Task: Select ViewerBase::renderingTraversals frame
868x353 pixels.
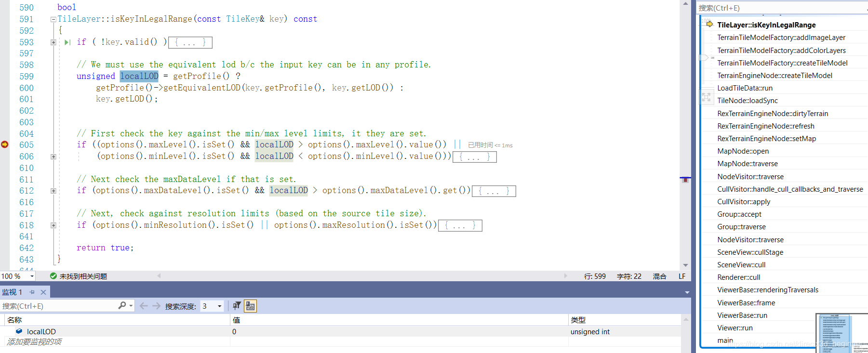Action: coord(768,289)
